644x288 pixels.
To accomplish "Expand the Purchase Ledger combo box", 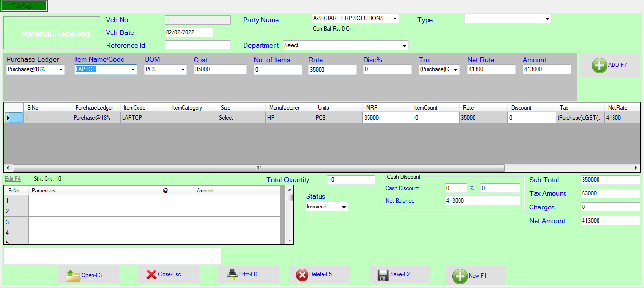I will pyautogui.click(x=61, y=70).
